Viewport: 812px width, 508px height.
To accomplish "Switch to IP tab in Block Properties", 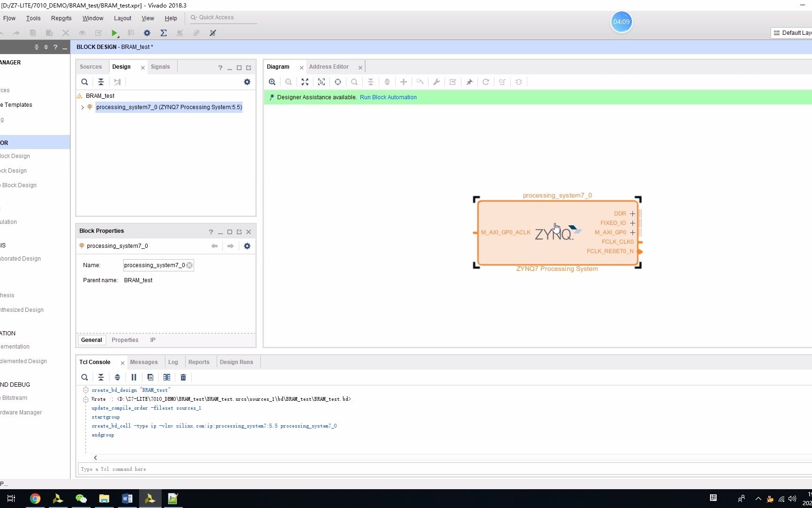I will click(x=153, y=340).
